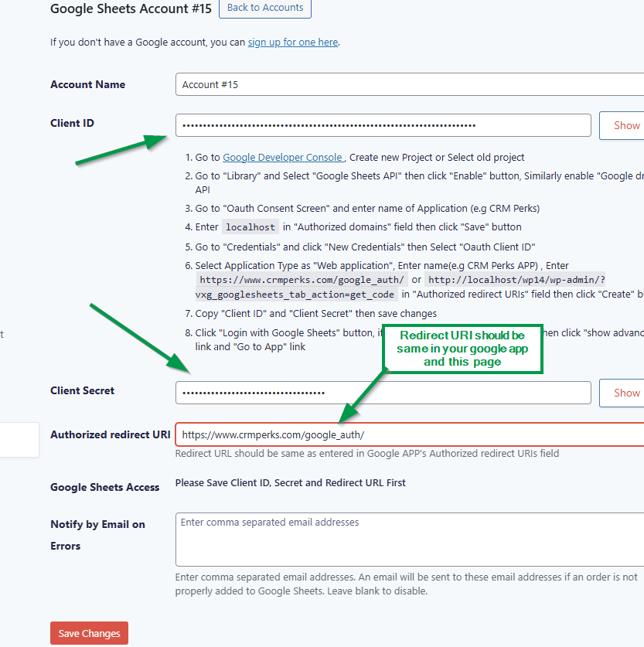Show the hidden Client ID value
This screenshot has width=644, height=647.
(622, 125)
